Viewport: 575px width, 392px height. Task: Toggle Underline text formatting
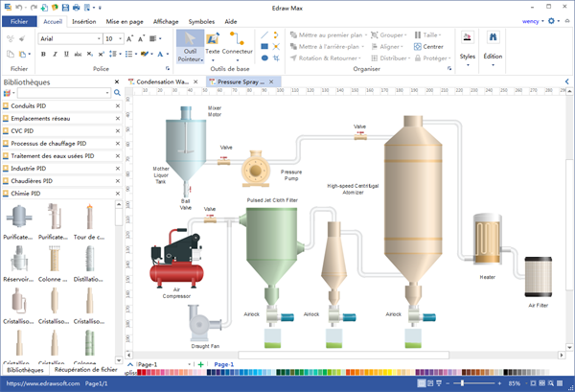[x=67, y=55]
